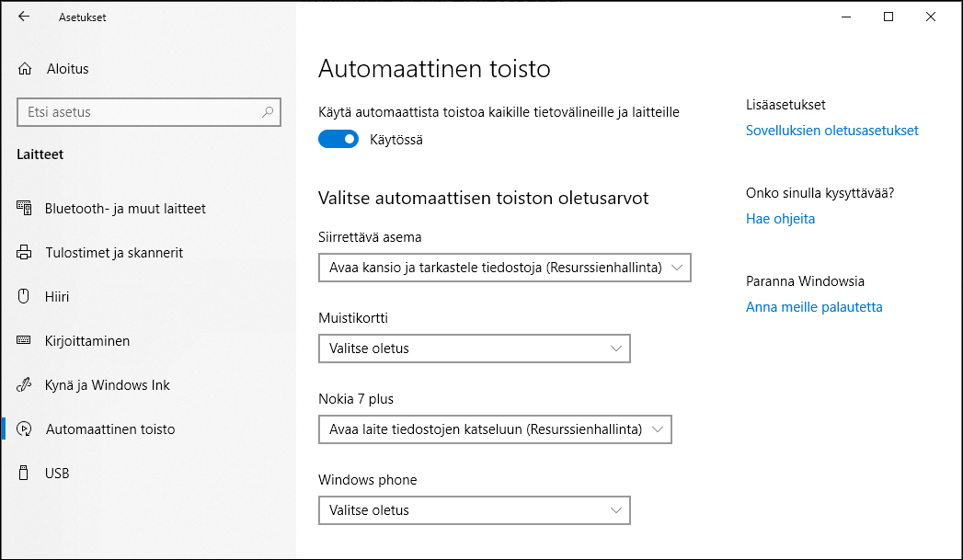The height and width of the screenshot is (560, 963).
Task: Expand the Muistikortti dropdown
Action: coord(474,349)
